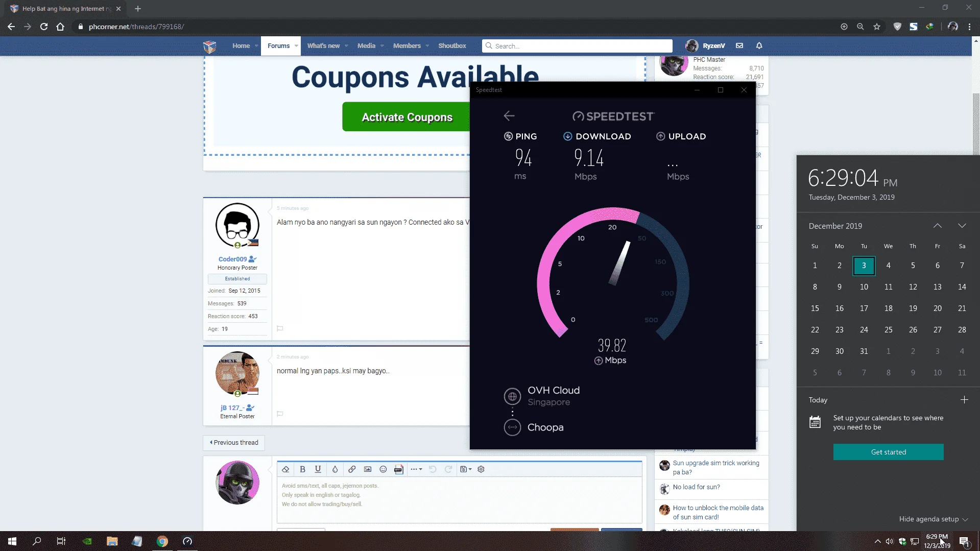
Task: Toggle bold formatting in the reply editor
Action: 302,469
